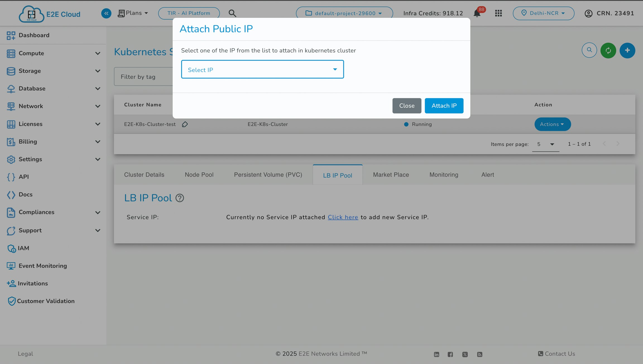Create new cluster with plus button
This screenshot has width=643, height=364.
[627, 50]
